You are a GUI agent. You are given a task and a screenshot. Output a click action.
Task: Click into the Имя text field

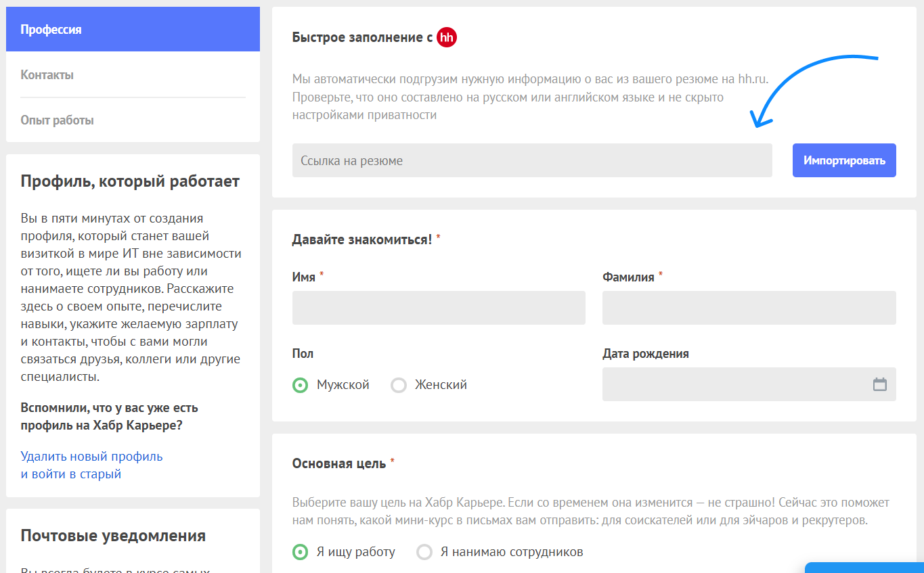point(438,308)
